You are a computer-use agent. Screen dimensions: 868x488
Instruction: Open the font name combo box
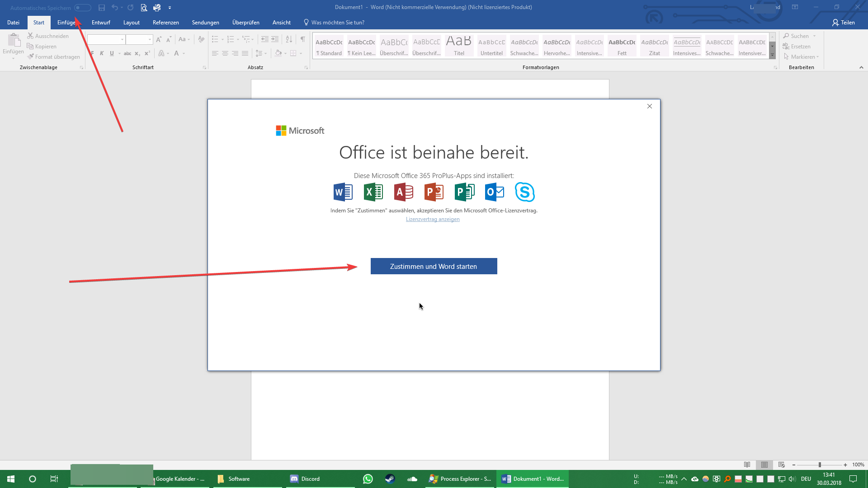[106, 39]
